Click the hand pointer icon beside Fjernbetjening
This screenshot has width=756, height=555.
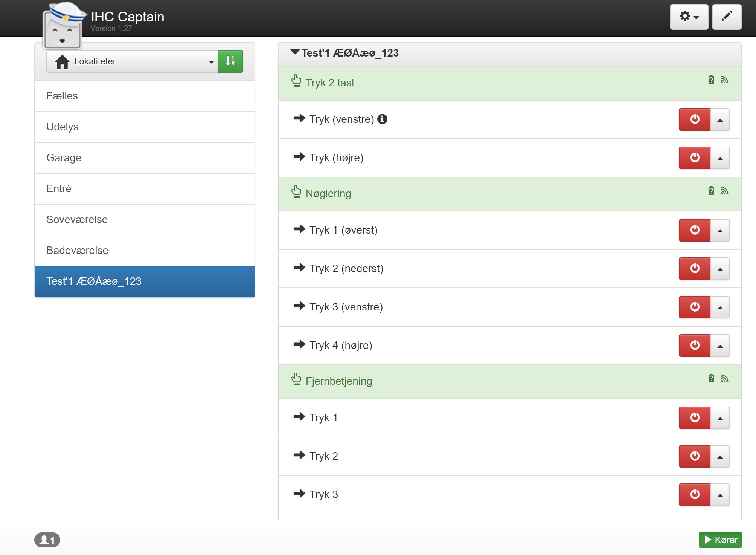[x=296, y=379]
